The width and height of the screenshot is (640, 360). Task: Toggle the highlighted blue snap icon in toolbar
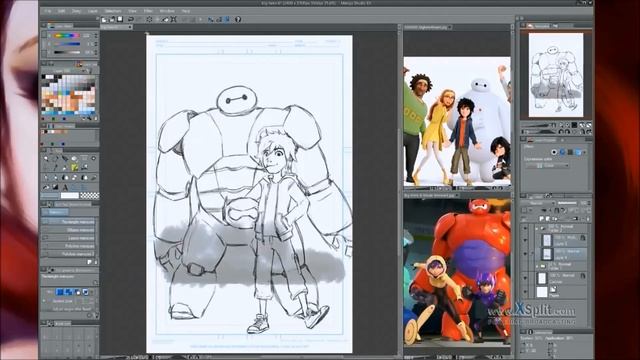pyautogui.click(x=227, y=19)
